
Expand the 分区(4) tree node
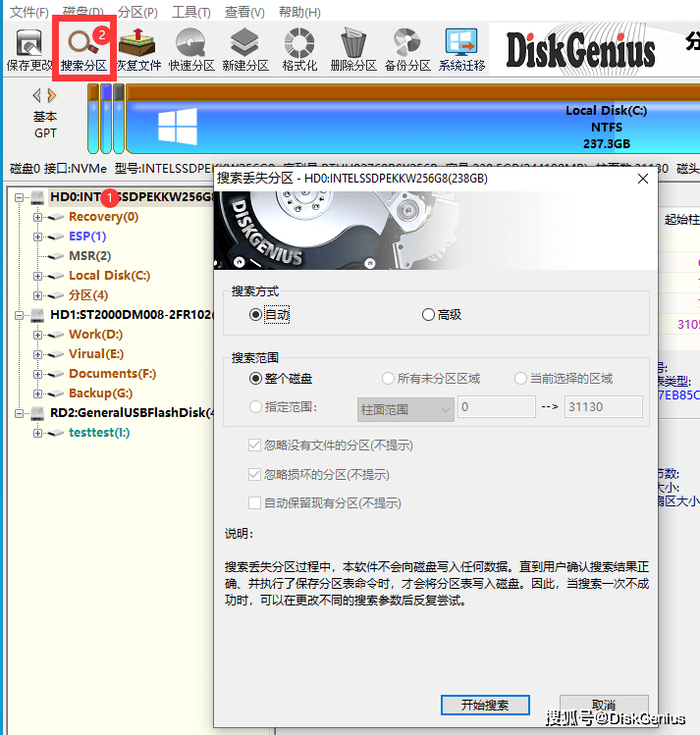37,295
